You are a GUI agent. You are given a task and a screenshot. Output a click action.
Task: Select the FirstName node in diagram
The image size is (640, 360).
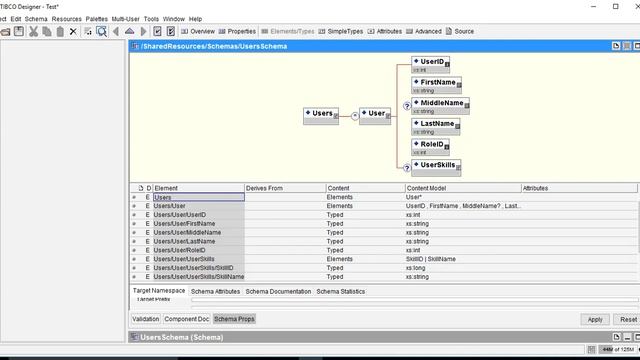tap(436, 85)
